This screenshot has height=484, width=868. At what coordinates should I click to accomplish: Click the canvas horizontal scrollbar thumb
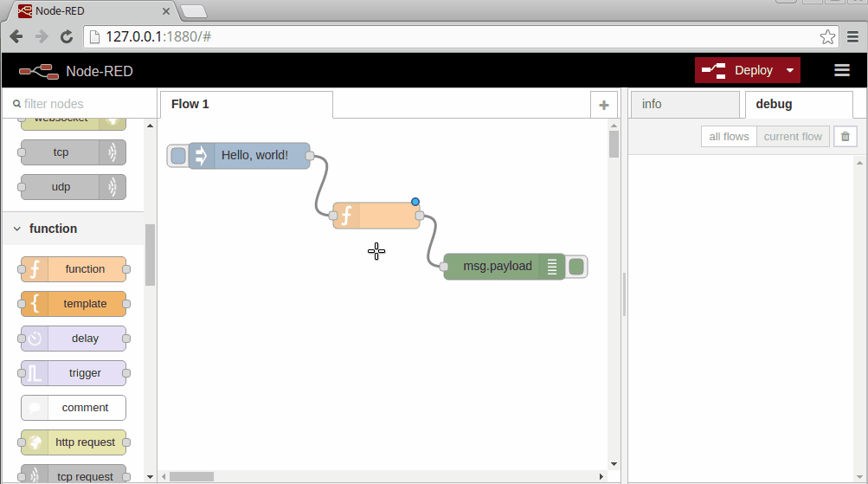coord(191,476)
